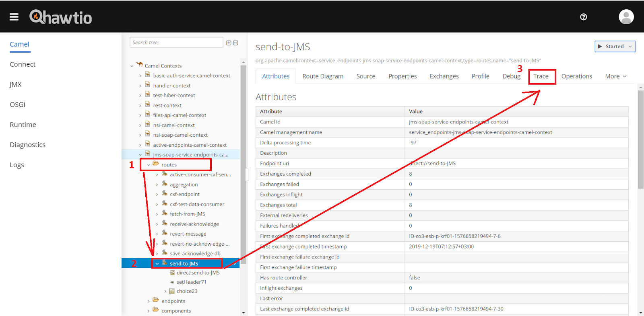Click the basic-auth-service-camel-context icon
This screenshot has height=316, width=644.
coord(148,75)
